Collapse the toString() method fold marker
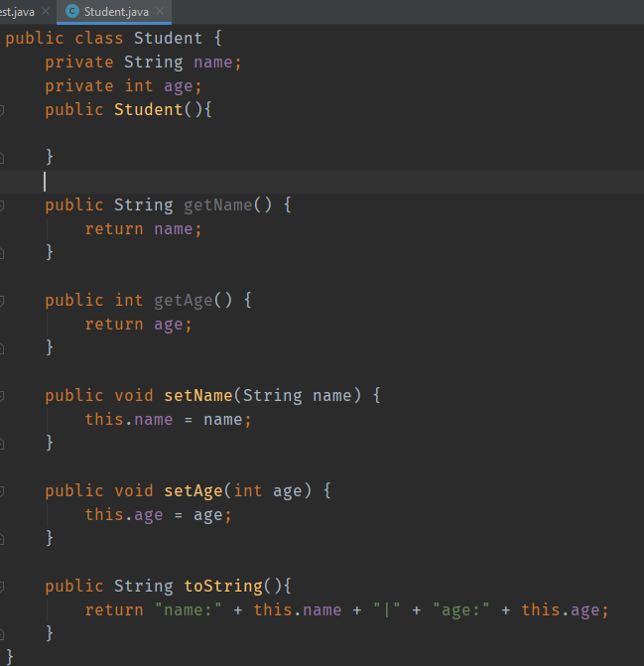The height and width of the screenshot is (666, 644). point(2,587)
